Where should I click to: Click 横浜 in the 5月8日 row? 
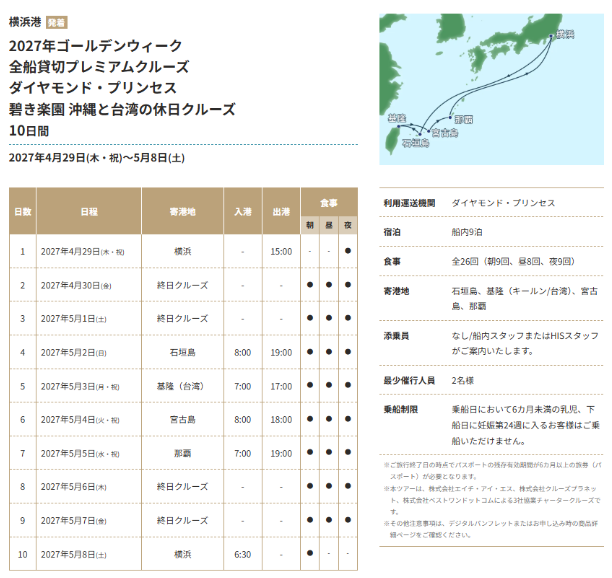(182, 555)
